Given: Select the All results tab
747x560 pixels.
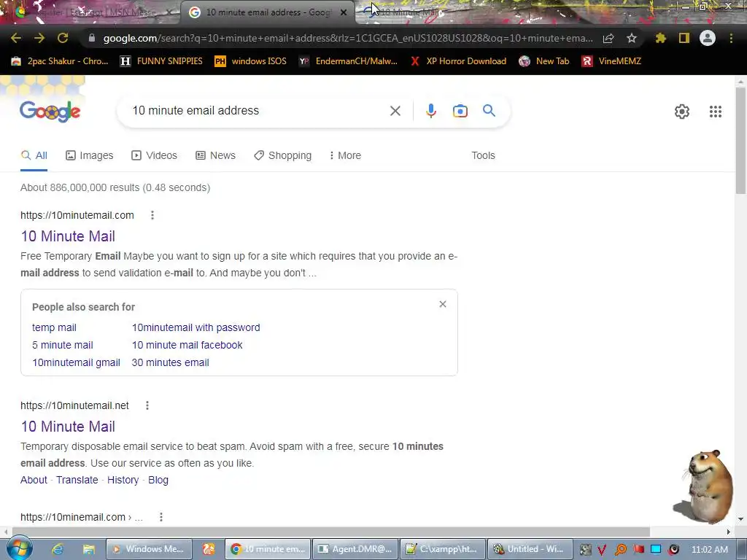Looking at the screenshot, I should click(34, 155).
